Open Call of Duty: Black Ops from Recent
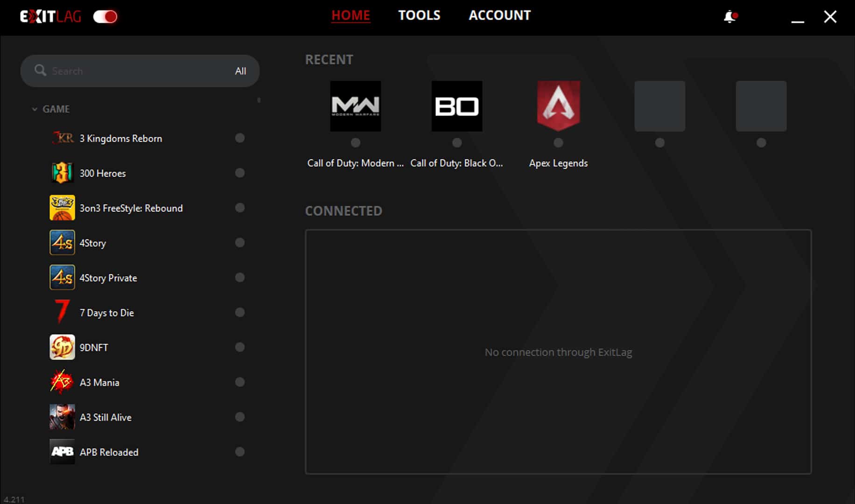This screenshot has height=504, width=855. (x=456, y=106)
